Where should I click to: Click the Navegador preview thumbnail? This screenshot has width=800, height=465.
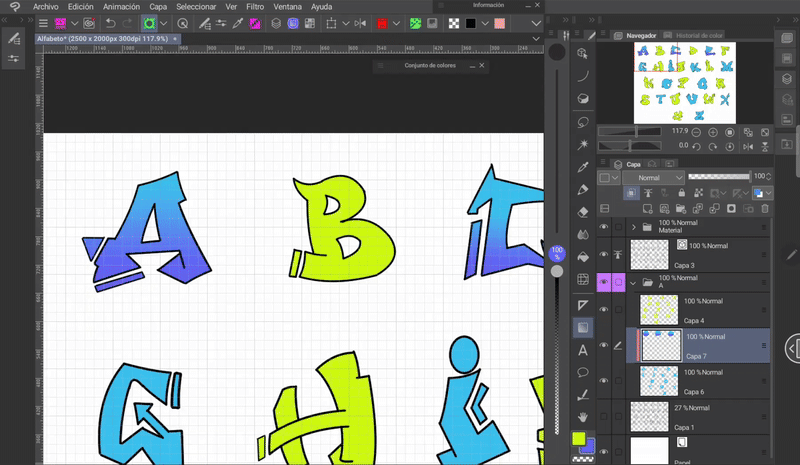[684, 82]
